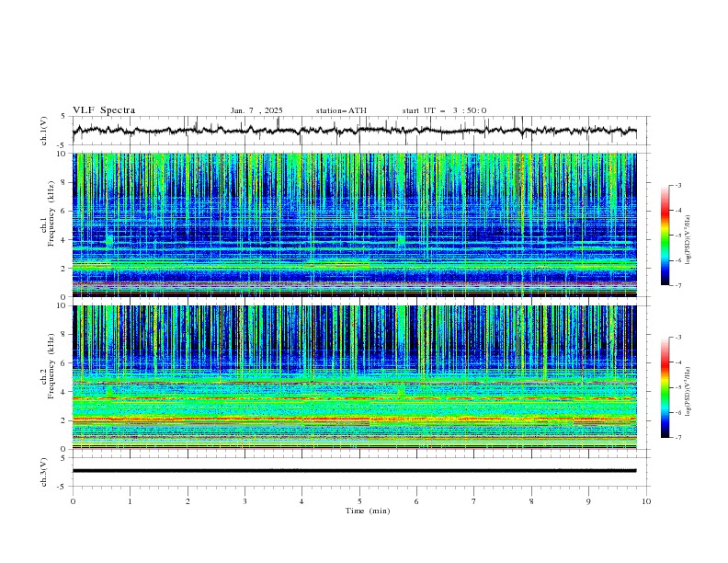Click "-4" on ch.2 color scale
Image resolution: width=728 pixels, height=563 pixels.
pos(678,362)
